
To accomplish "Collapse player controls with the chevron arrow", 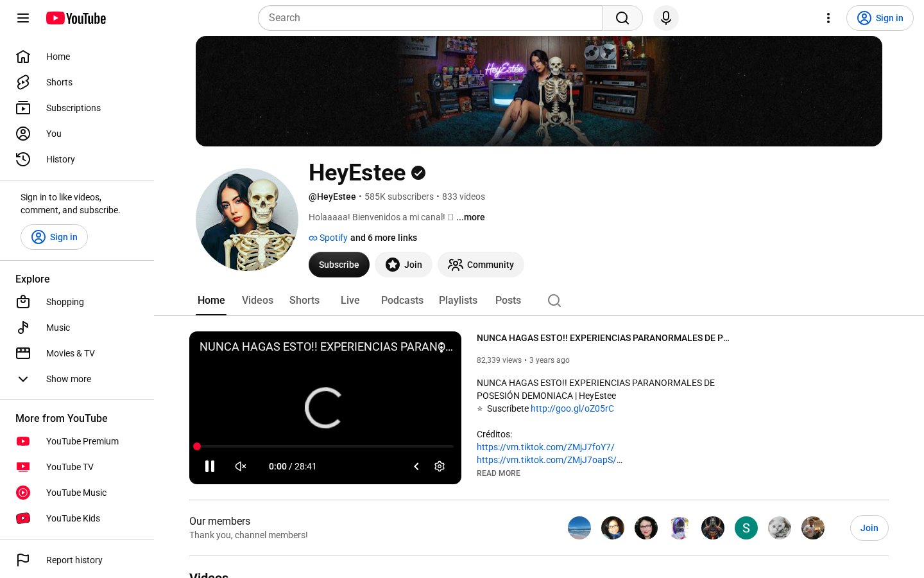I will click(x=416, y=466).
